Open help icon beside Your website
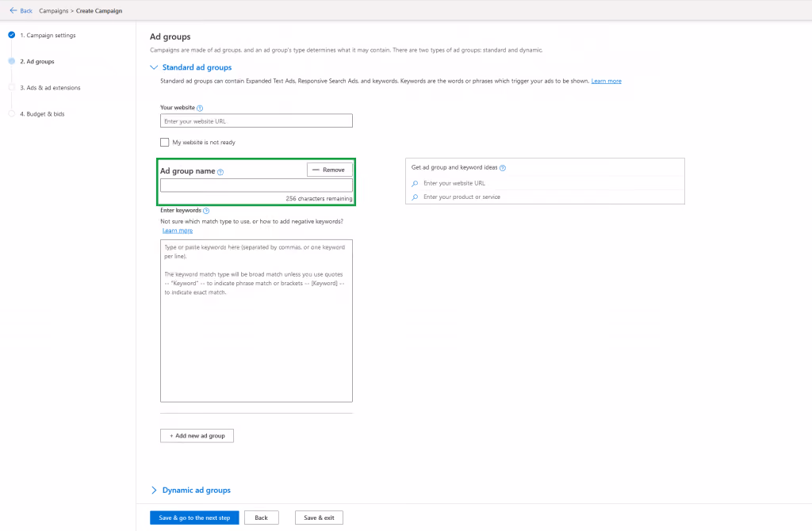Viewport: 812px width, 531px height. (x=200, y=108)
